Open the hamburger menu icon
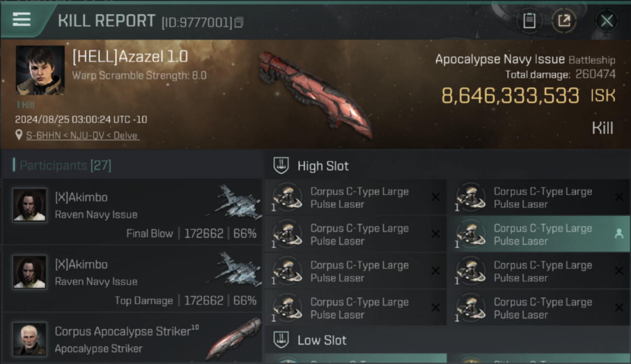Screen dimensions: 631x364 coord(21,19)
